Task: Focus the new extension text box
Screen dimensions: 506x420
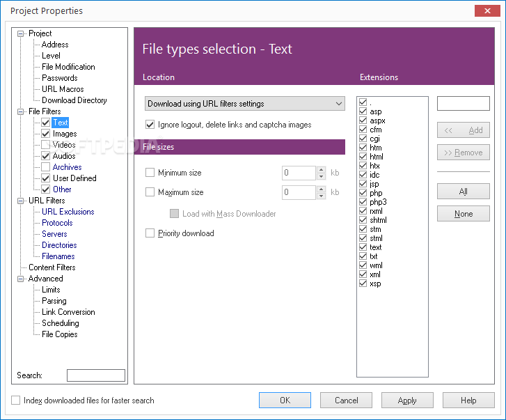Action: (463, 104)
